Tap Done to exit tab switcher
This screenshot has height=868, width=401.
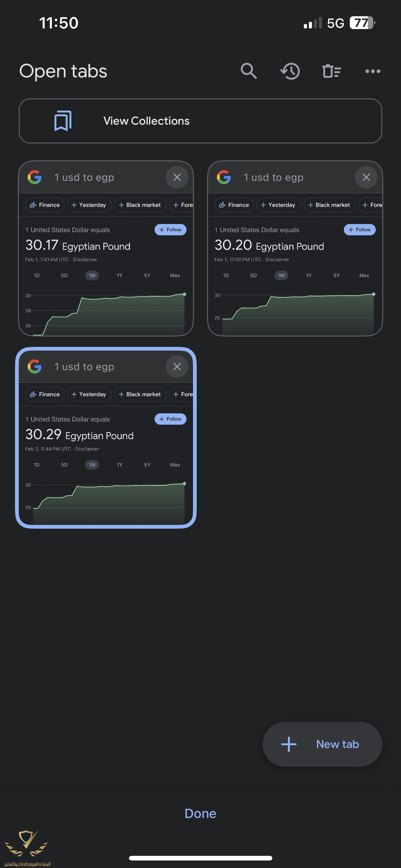pyautogui.click(x=200, y=813)
